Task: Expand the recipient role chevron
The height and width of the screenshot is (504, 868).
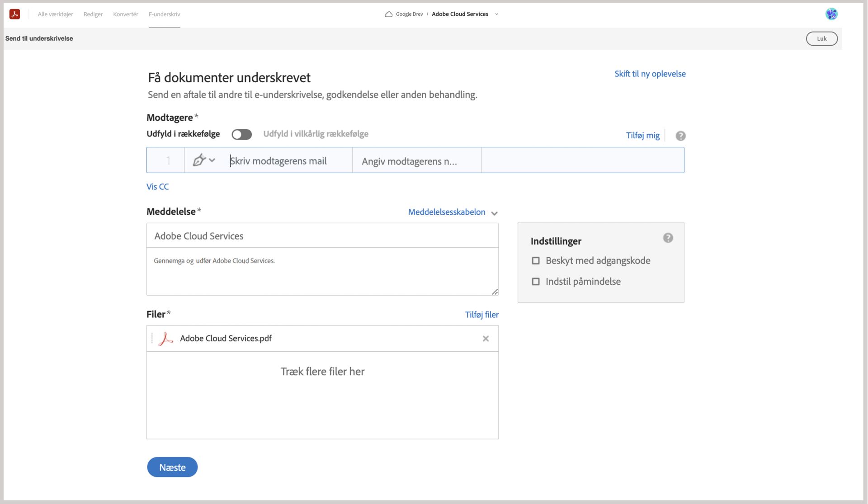Action: tap(212, 160)
